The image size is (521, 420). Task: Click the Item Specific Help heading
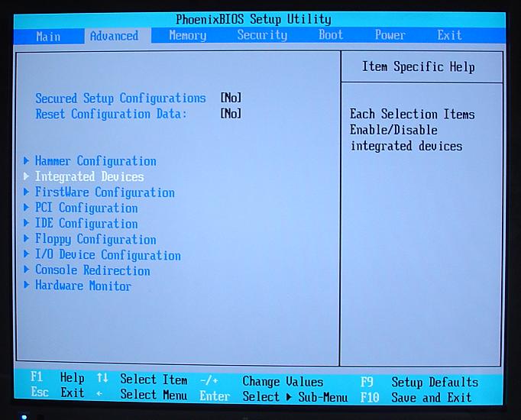(419, 66)
